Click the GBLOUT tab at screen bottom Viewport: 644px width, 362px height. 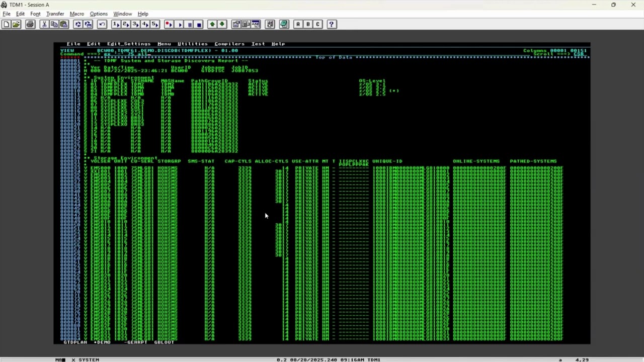point(164,342)
